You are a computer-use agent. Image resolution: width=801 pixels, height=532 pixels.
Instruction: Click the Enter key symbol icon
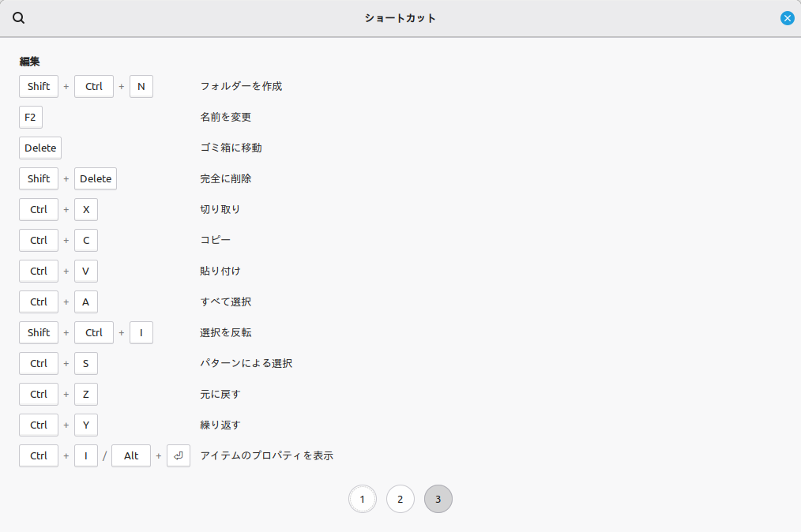pos(179,455)
